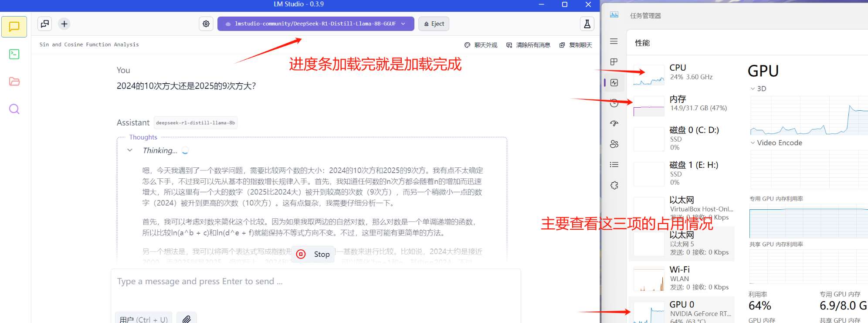Open the Developer terminal icon in sidebar

pyautogui.click(x=14, y=54)
